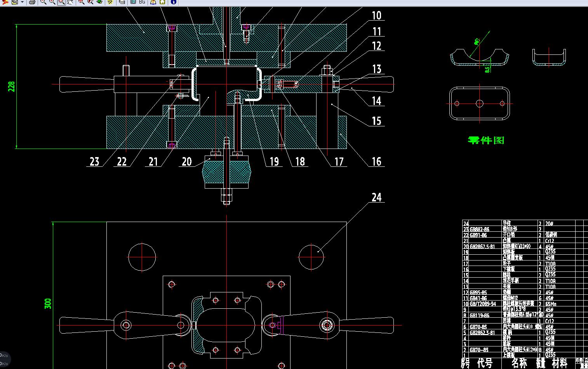Click the GB91-86 cell in parts table
This screenshot has width=588, height=369.
(x=478, y=235)
